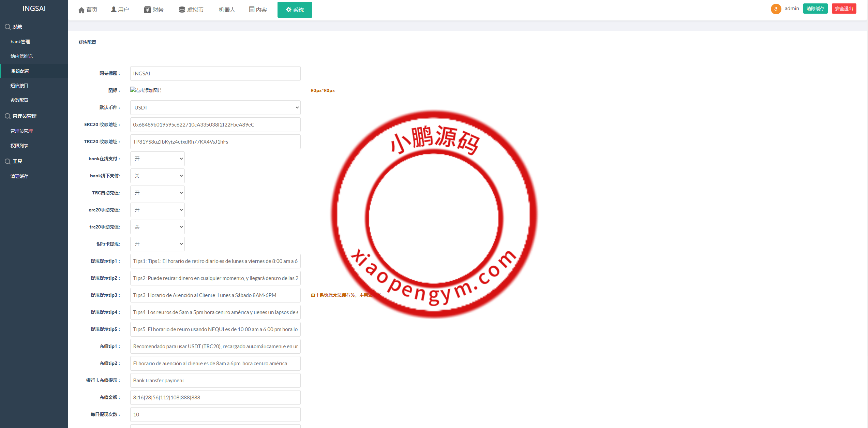Expand the erc20手动充值 dropdown

click(x=157, y=210)
